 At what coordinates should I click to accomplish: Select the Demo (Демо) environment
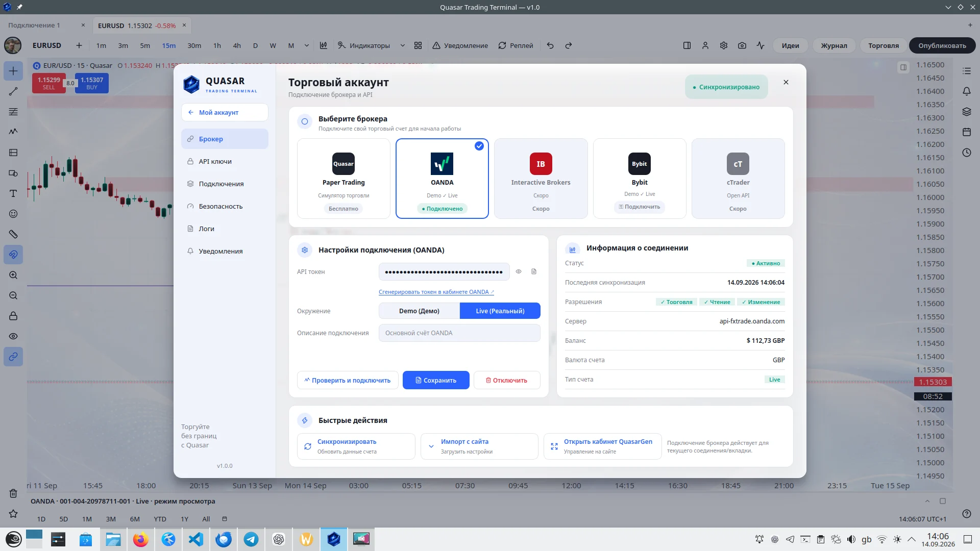click(419, 311)
